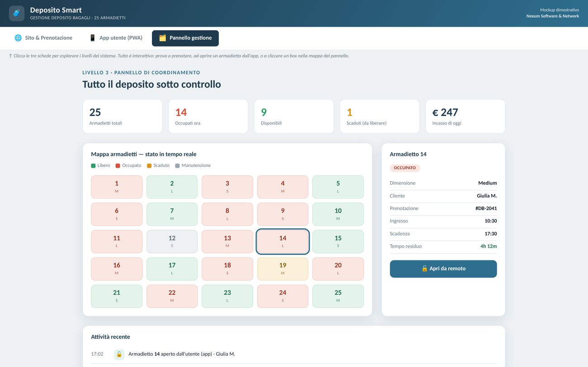Click the Disponibili stat card
Screen dimensions: 588x367
294,117
